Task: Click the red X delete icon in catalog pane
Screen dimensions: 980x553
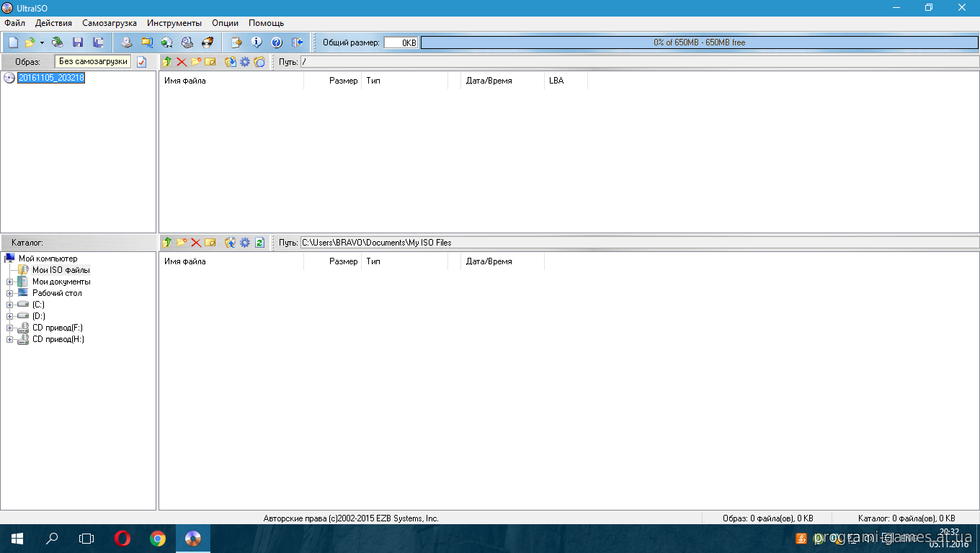Action: coord(196,243)
